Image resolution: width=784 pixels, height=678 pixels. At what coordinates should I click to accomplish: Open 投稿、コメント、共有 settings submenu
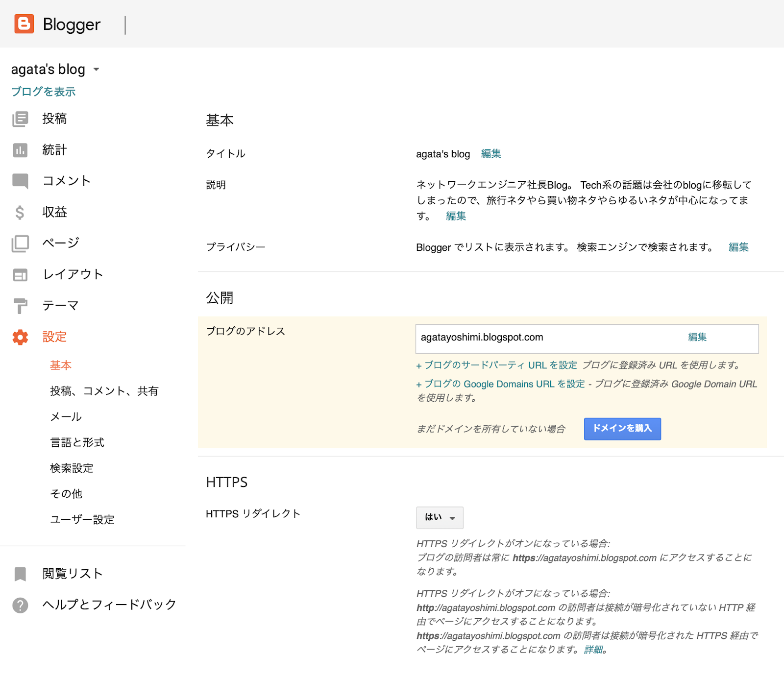click(104, 391)
